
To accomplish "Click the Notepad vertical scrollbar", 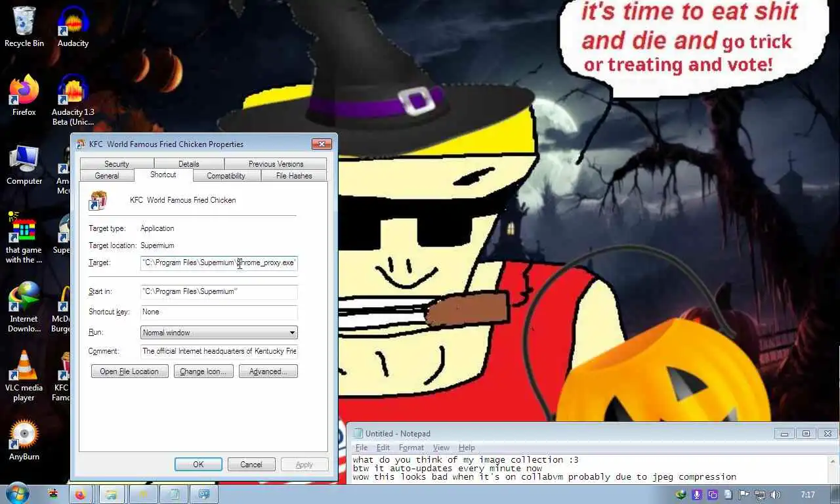I will pyautogui.click(x=834, y=469).
